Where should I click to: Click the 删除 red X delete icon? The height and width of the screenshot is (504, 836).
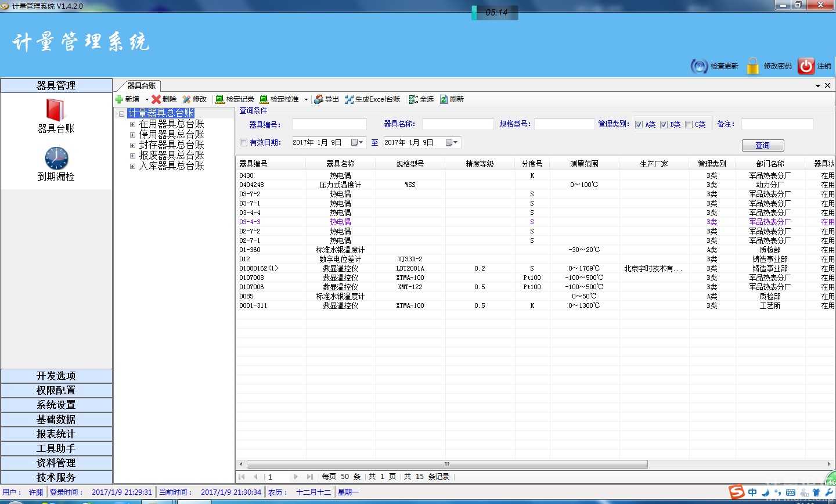click(156, 99)
